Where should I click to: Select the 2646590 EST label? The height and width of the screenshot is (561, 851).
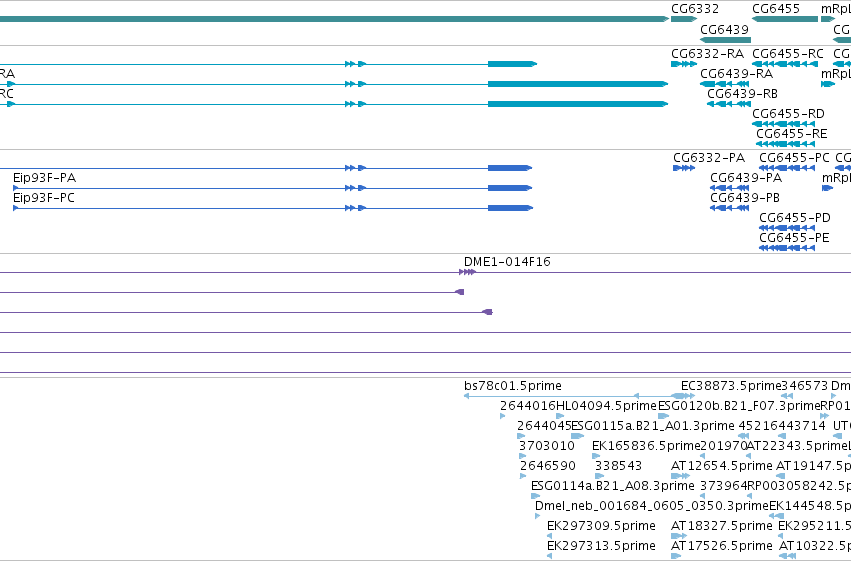[548, 466]
